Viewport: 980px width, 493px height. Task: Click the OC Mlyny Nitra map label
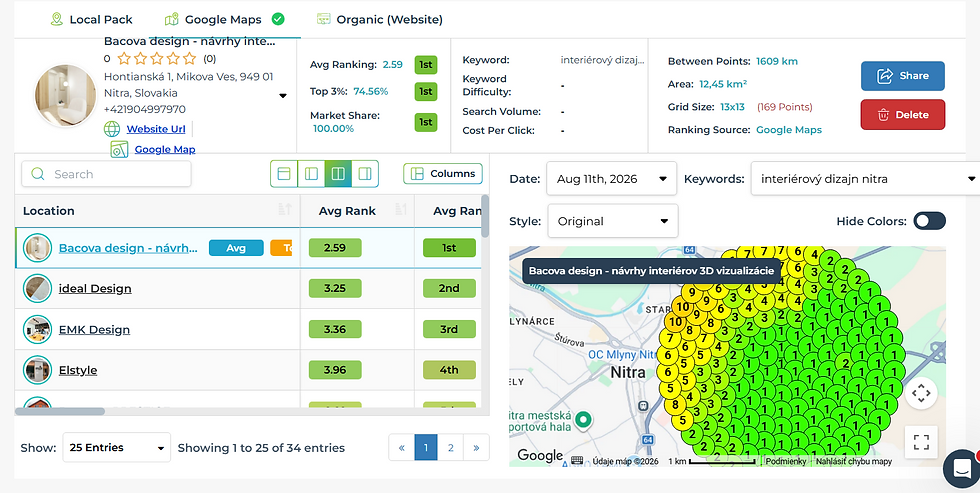622,354
